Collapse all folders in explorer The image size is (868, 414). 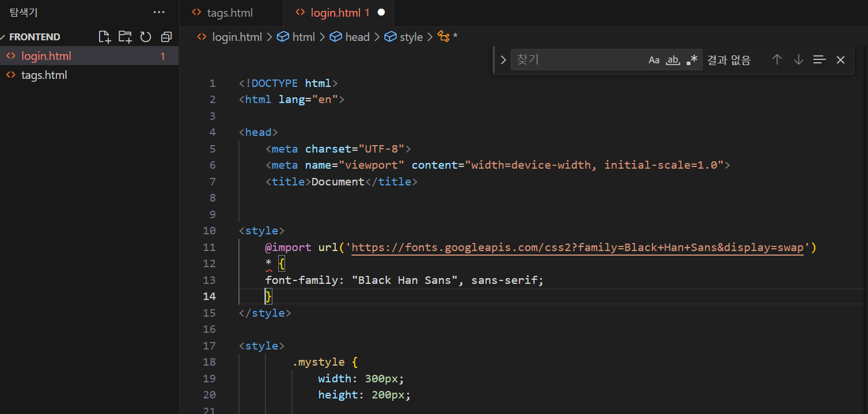pyautogui.click(x=166, y=37)
